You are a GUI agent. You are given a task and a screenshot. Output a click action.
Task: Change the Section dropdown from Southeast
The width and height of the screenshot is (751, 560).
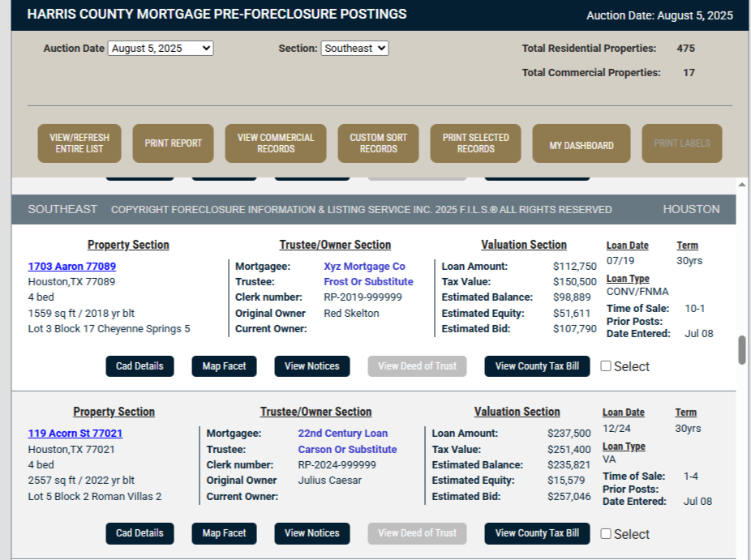(x=355, y=48)
